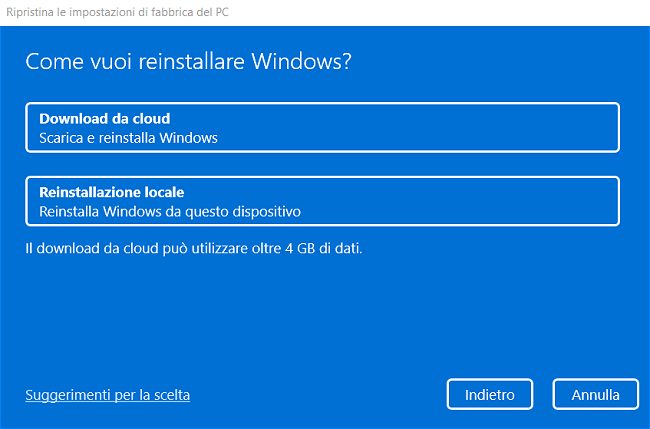
Task: Click the 'Come vuoi reinstallare Windows?' heading
Action: [189, 61]
